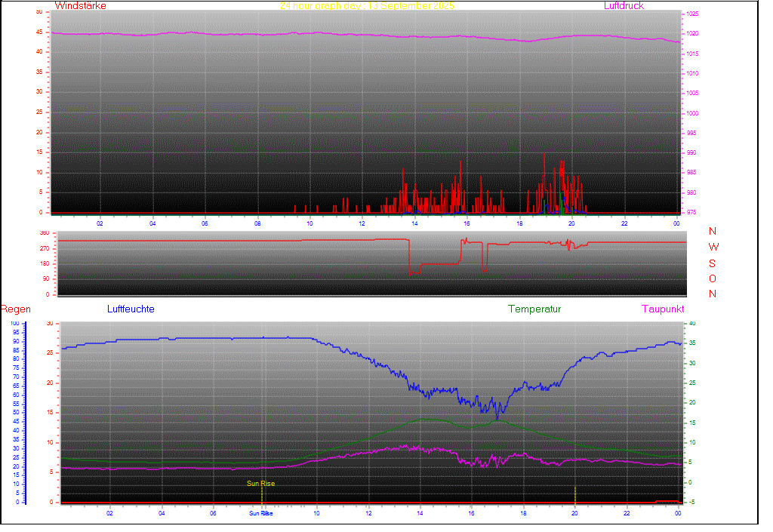Viewport: 773px width, 532px height.
Task: Select the 24 hour graph title text
Action: click(367, 6)
